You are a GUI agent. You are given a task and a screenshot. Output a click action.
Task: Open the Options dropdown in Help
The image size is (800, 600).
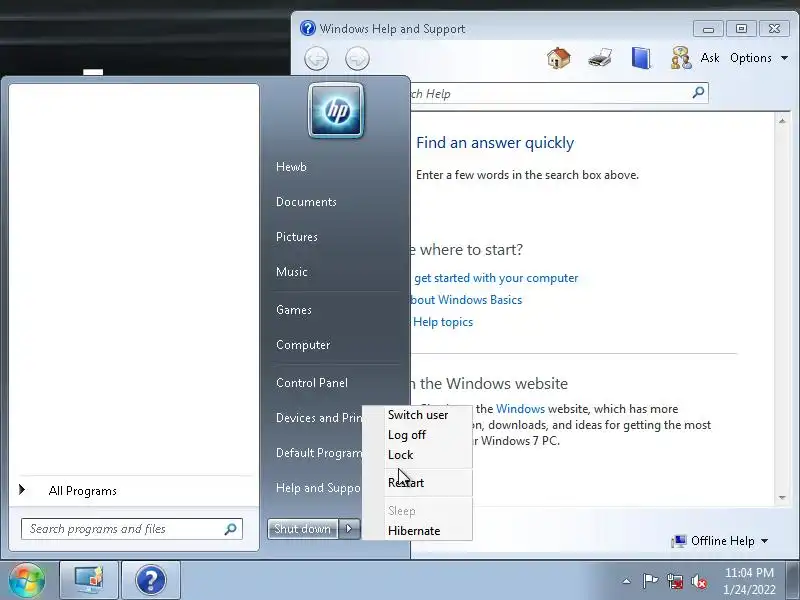(x=759, y=58)
